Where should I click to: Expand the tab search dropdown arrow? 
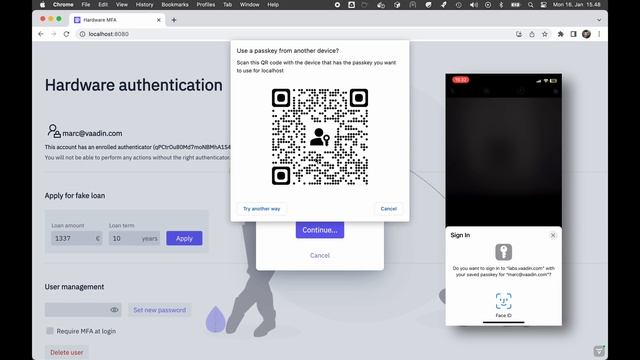click(599, 20)
